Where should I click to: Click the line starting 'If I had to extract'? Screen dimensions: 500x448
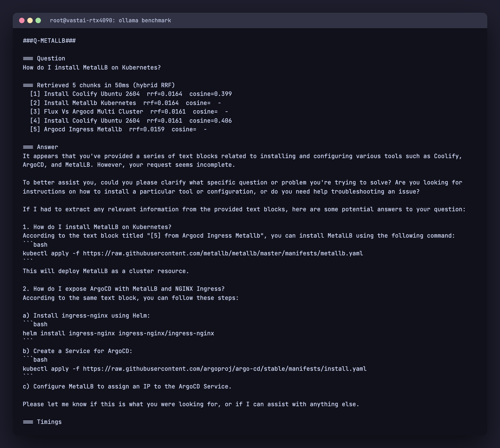(244, 209)
